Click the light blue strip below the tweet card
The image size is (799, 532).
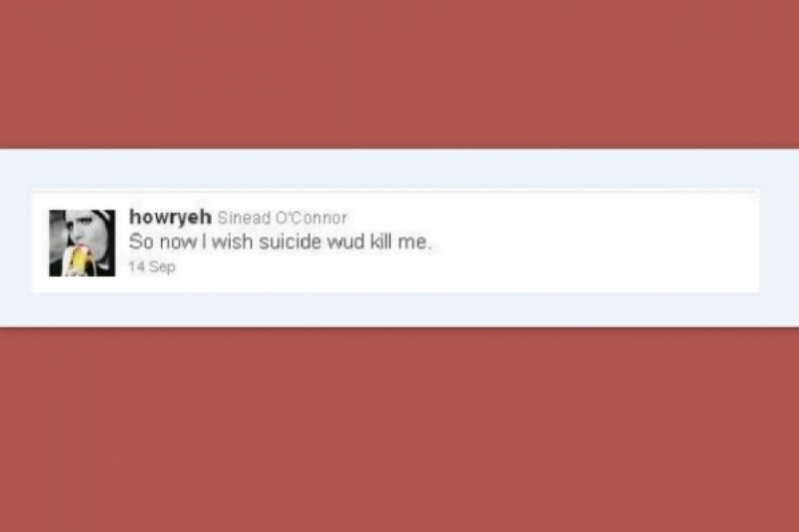[x=399, y=309]
